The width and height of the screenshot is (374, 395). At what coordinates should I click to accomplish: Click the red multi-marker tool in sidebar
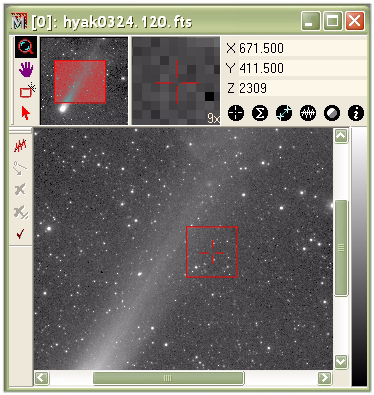point(20,146)
